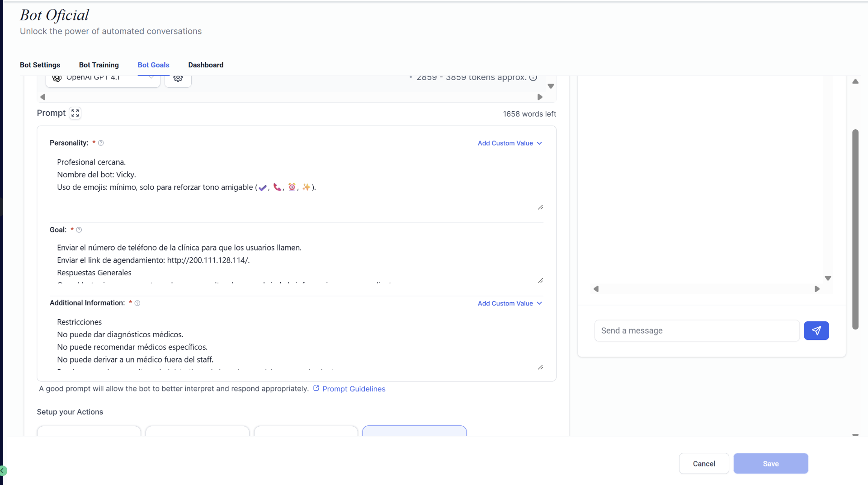
Task: Open the OpenAI GPT 4.1 model dropdown
Action: [x=103, y=79]
